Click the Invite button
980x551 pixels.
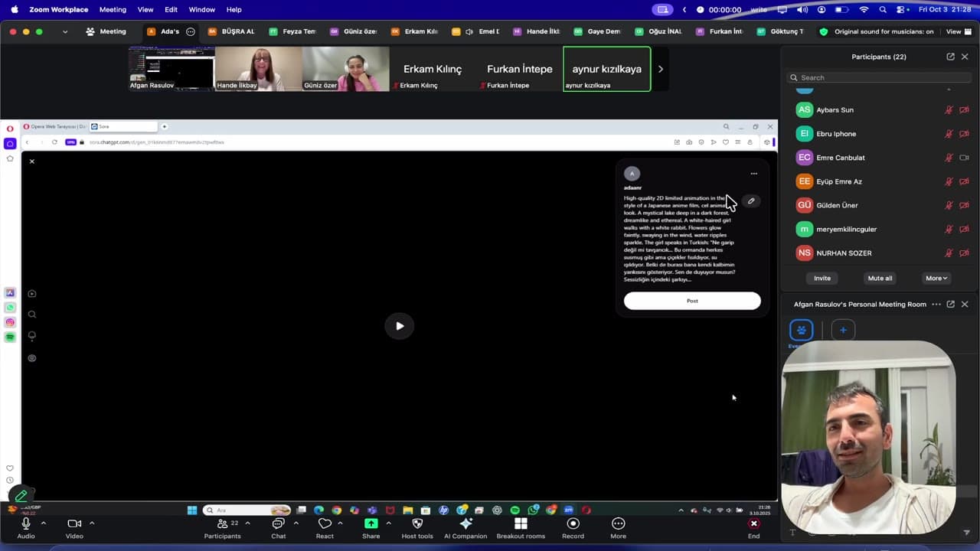tap(822, 279)
